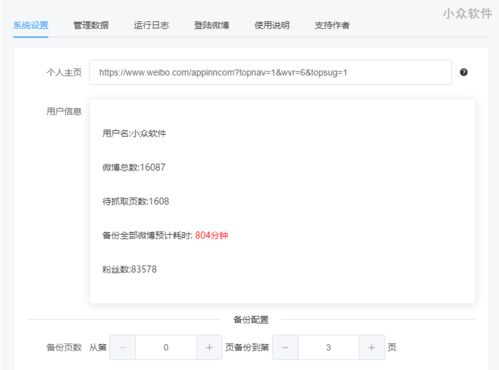Decrease the ending backup page number
This screenshot has height=370, width=499.
pyautogui.click(x=285, y=347)
